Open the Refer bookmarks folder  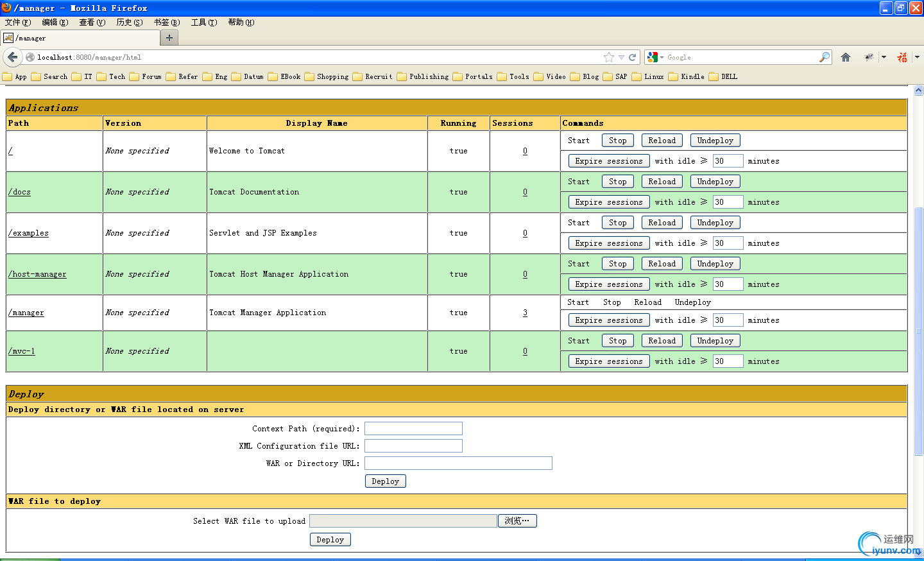tap(182, 76)
